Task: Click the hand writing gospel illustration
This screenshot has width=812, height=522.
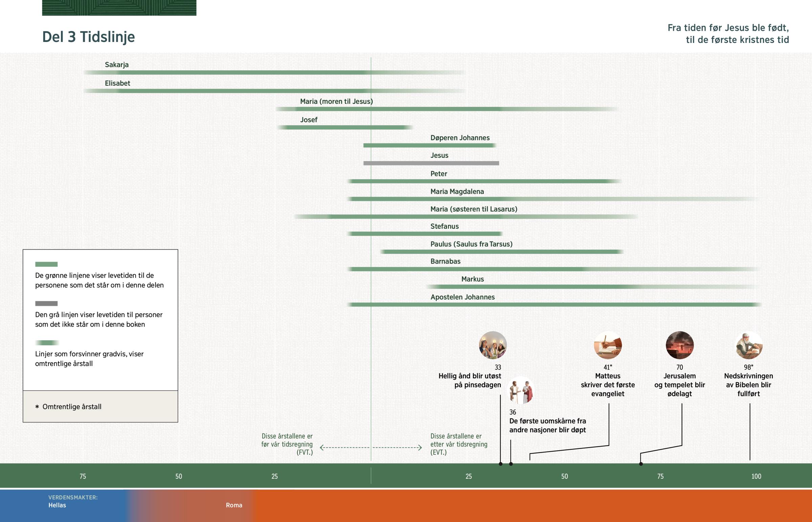Action: pos(608,345)
